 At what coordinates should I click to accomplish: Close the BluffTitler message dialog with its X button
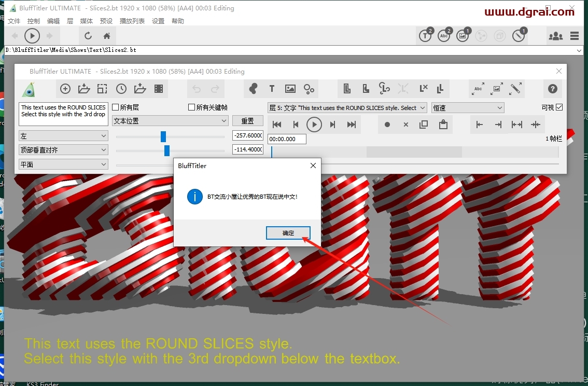[313, 166]
